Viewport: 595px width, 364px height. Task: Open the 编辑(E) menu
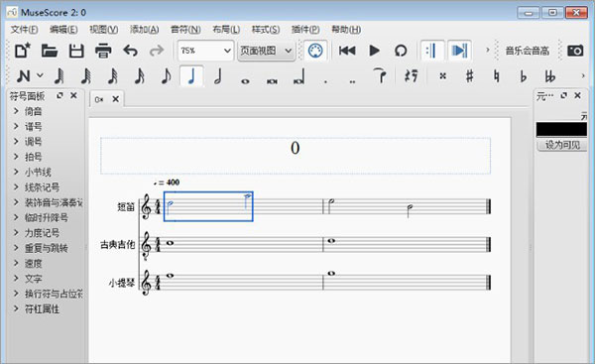coord(63,29)
